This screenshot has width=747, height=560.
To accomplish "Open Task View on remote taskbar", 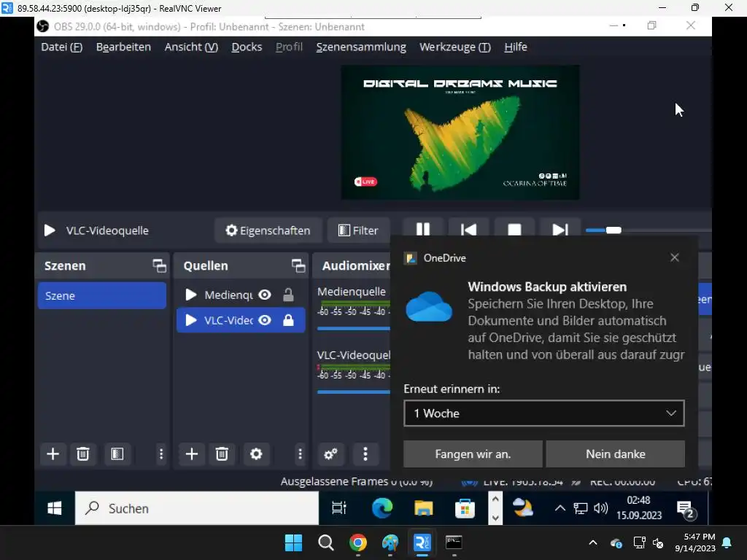I will (338, 508).
